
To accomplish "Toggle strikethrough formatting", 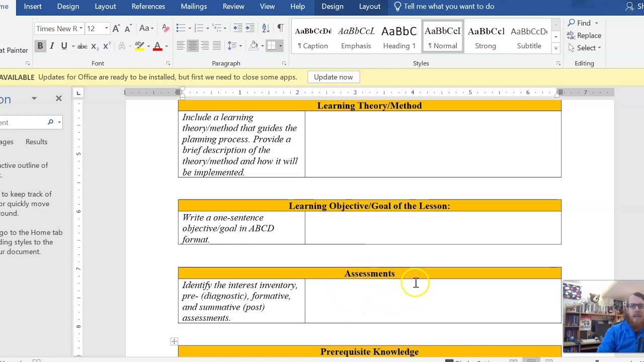I will pyautogui.click(x=83, y=46).
